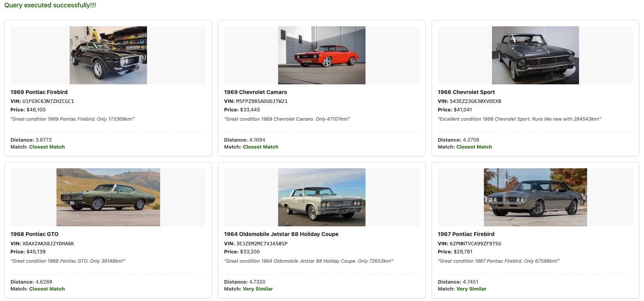Click the '1966 Chevrolet Sport' title

pos(466,92)
